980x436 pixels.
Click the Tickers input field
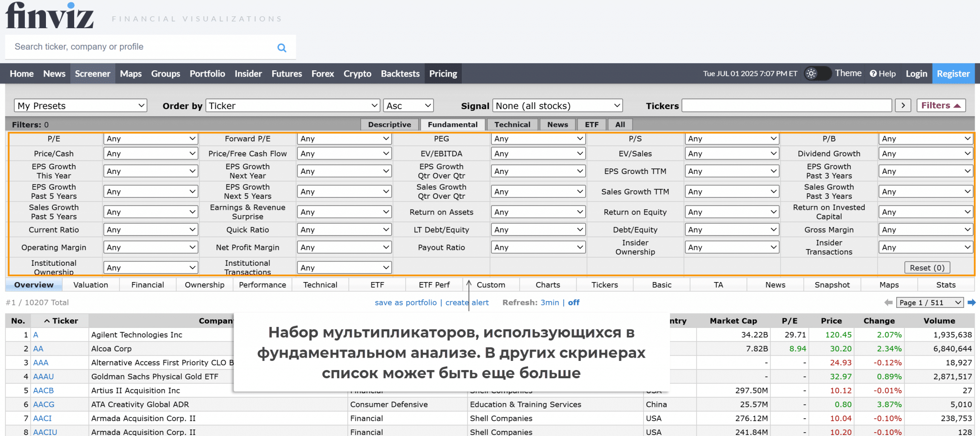tap(786, 106)
